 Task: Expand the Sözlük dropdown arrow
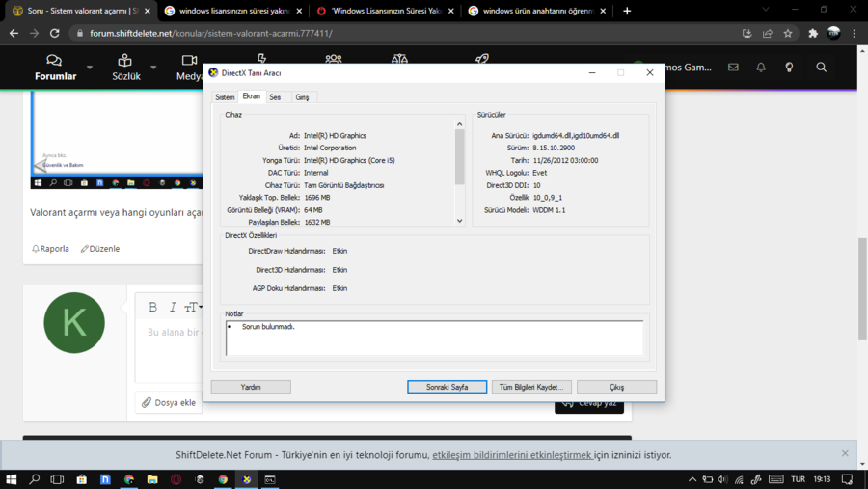click(153, 68)
